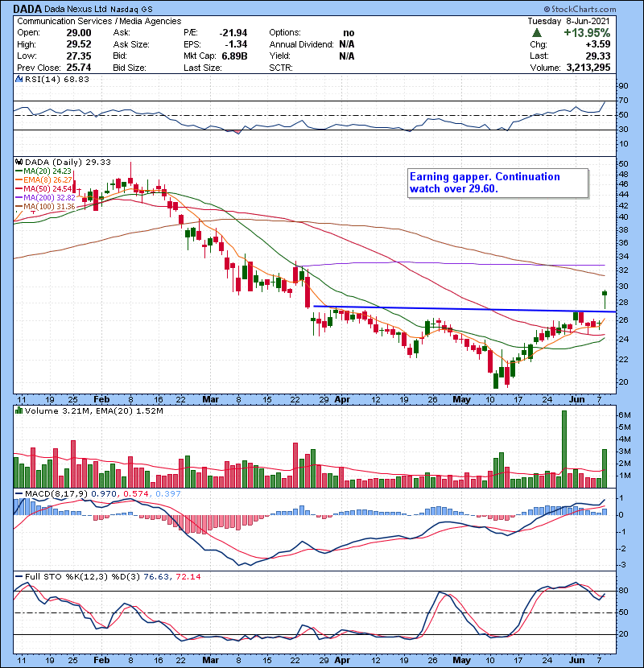Select the MA(50) 24.54 legend entry

coord(43,188)
